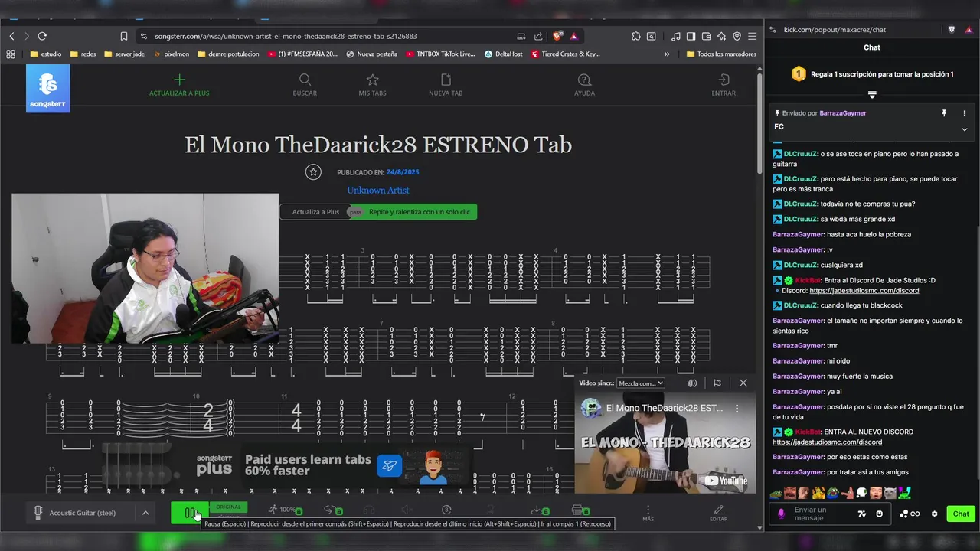Open jadestudiosmc.com/discord link under Discord:

(864, 291)
